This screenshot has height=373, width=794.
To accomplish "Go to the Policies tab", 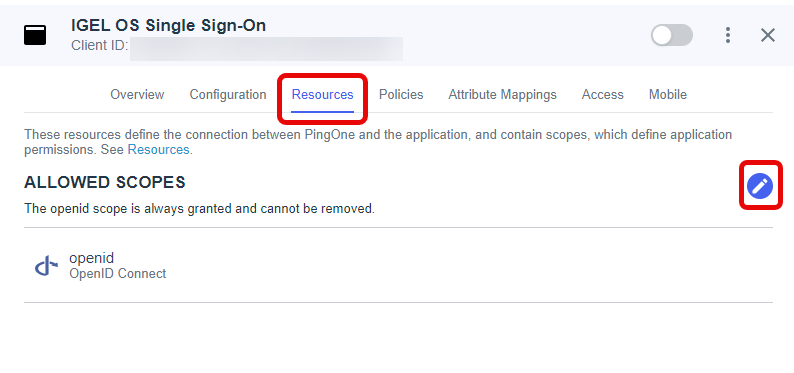I will (401, 95).
